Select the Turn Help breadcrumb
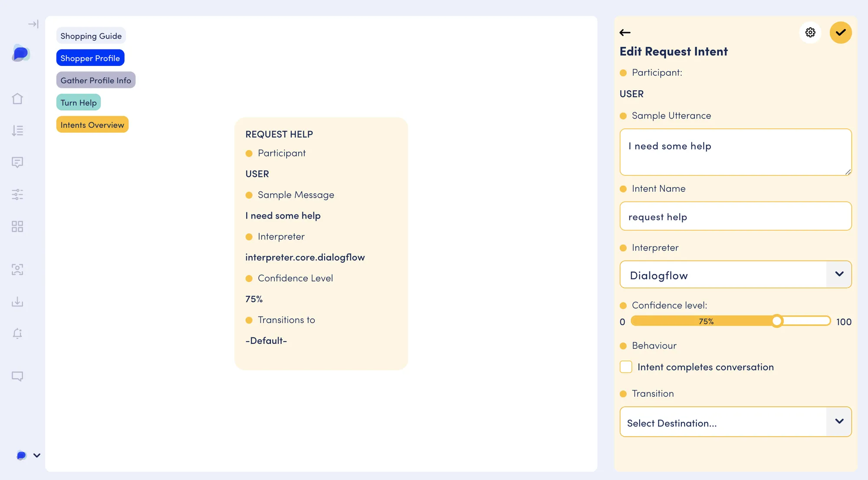868x480 pixels. [79, 102]
